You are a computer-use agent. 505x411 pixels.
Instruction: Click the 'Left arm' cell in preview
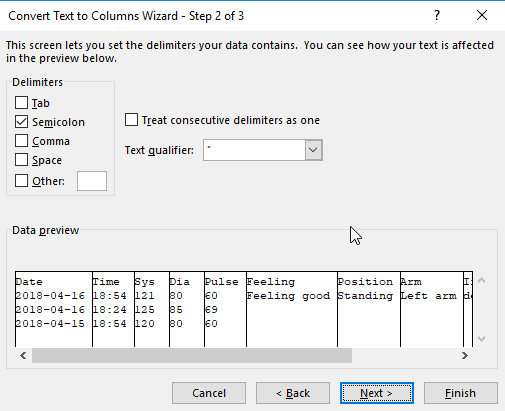tap(429, 296)
